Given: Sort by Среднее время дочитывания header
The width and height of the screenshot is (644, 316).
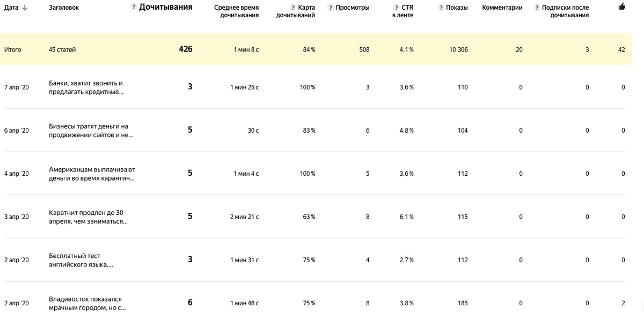Looking at the screenshot, I should 236,11.
